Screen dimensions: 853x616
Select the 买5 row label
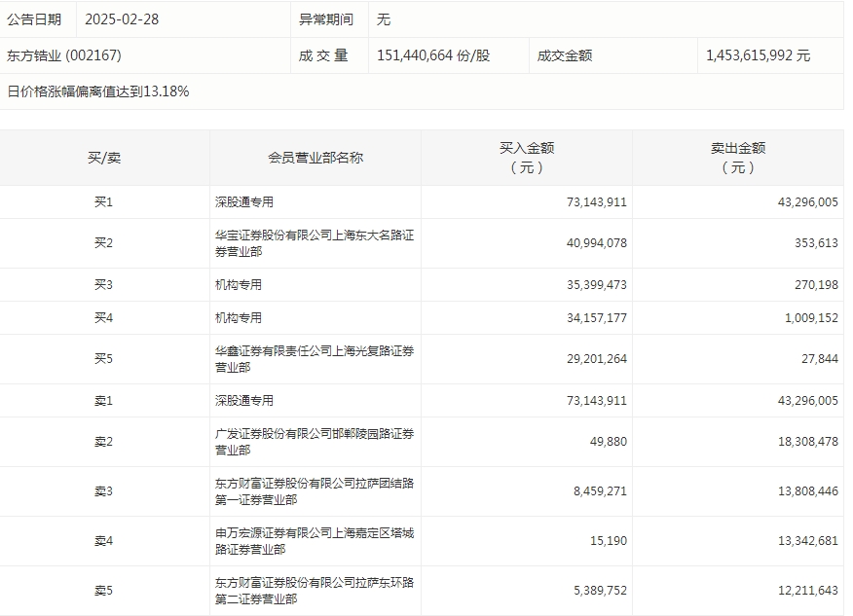pos(104,359)
